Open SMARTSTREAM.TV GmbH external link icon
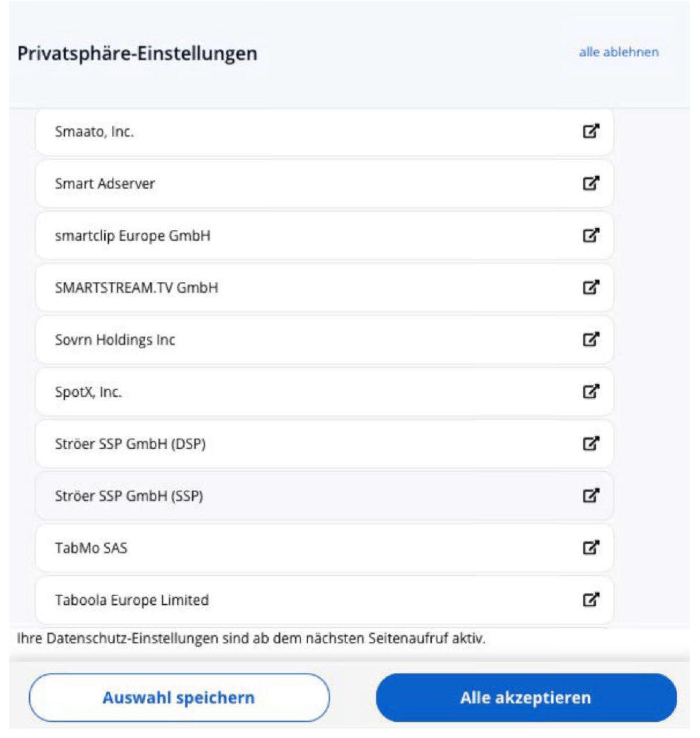 tap(591, 287)
